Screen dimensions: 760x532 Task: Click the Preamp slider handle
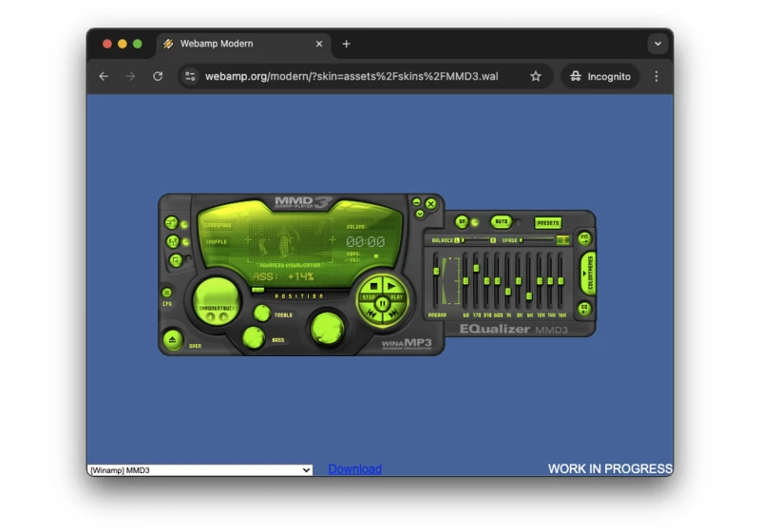pyautogui.click(x=436, y=272)
